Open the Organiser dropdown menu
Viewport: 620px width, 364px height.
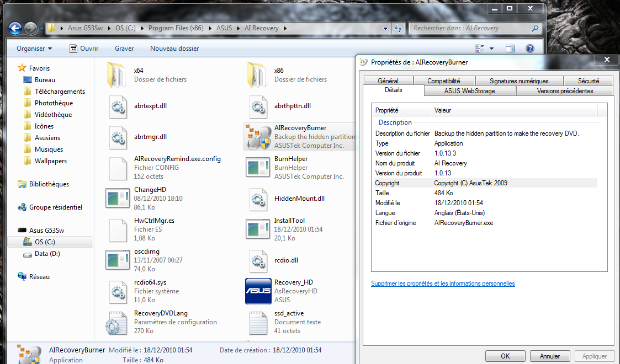(34, 49)
